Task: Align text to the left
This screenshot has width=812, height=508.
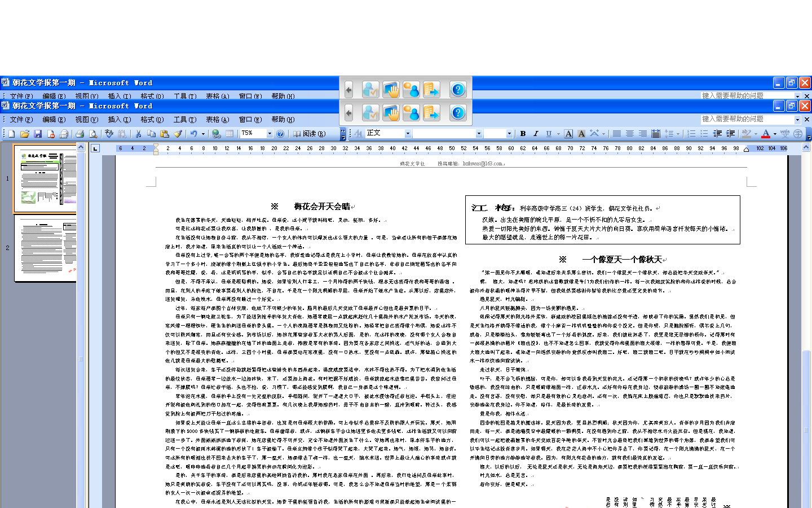Action: (x=617, y=134)
